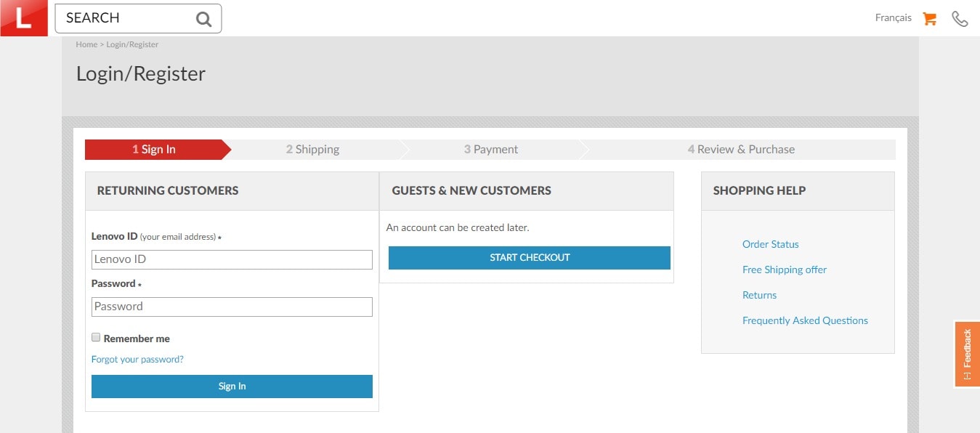Click the red Lenovo logo icon
The image size is (980, 433).
point(23,18)
